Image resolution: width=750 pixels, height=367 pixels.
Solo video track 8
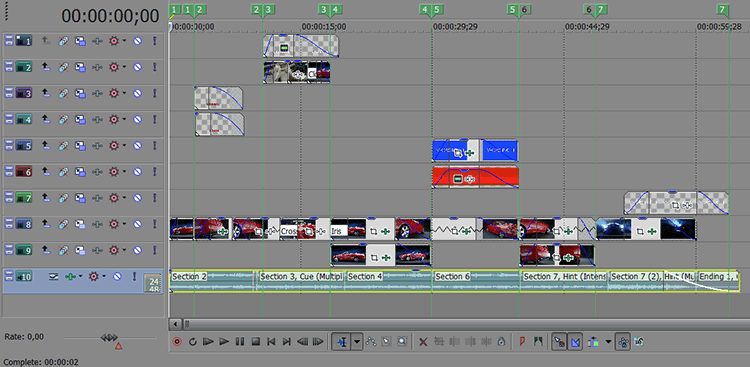point(154,224)
